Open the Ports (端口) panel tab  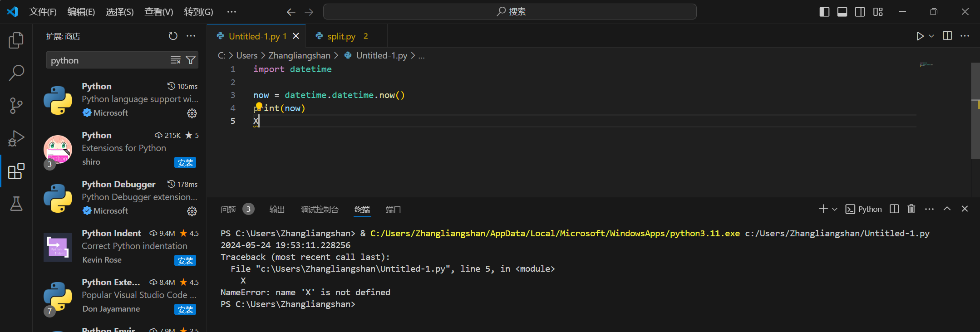393,210
